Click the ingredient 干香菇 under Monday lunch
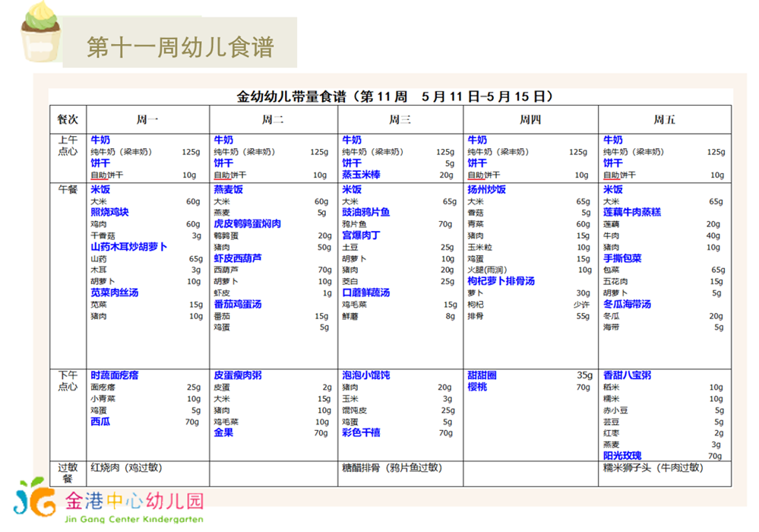This screenshot has height=532, width=759. tap(103, 236)
